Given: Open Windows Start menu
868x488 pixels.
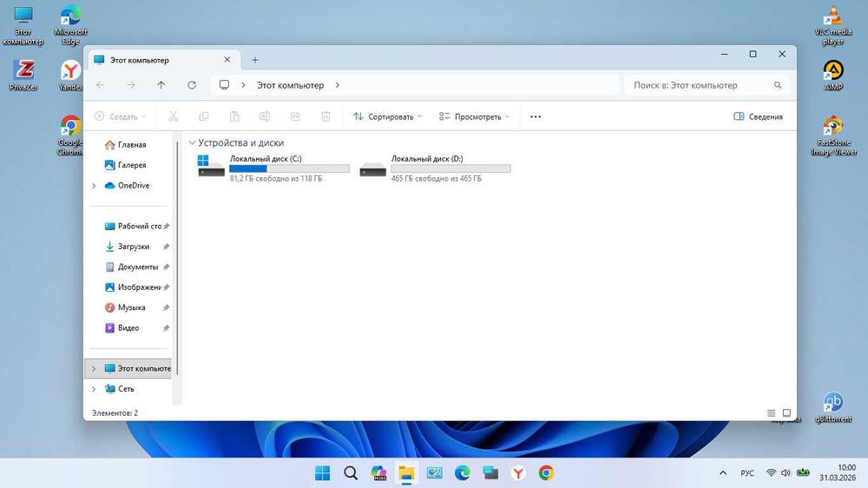Looking at the screenshot, I should tap(322, 473).
